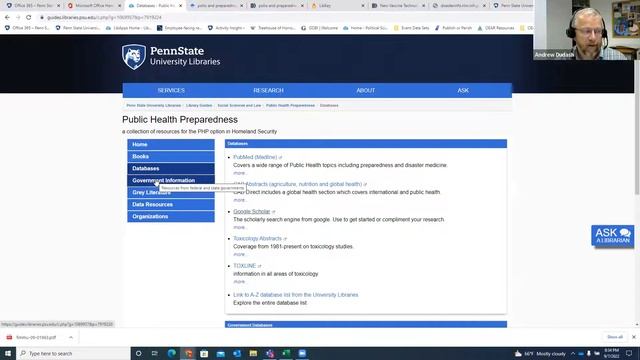Image resolution: width=640 pixels, height=360 pixels.
Task: Open the Event Data Sets bookmark
Action: tap(411, 28)
